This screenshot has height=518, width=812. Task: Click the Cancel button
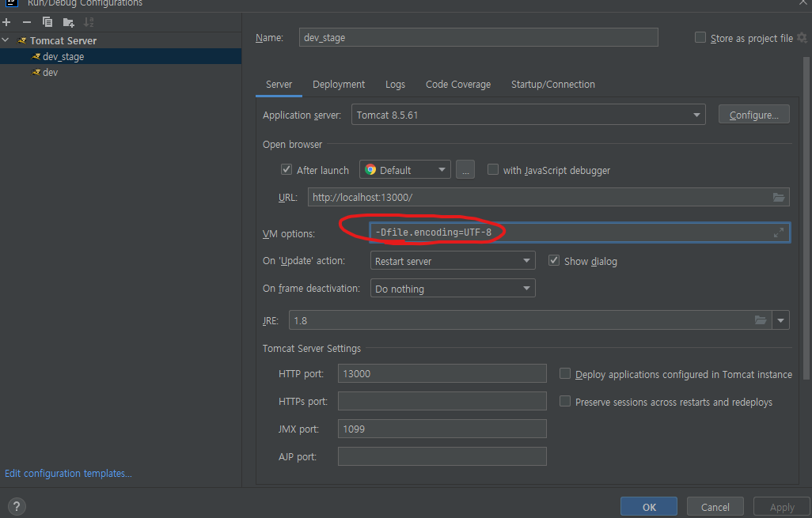pos(715,507)
